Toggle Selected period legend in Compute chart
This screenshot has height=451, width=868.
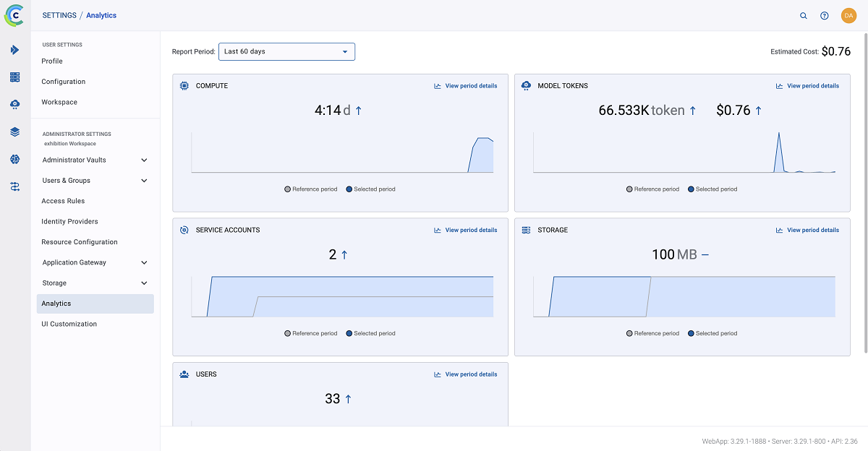[371, 189]
